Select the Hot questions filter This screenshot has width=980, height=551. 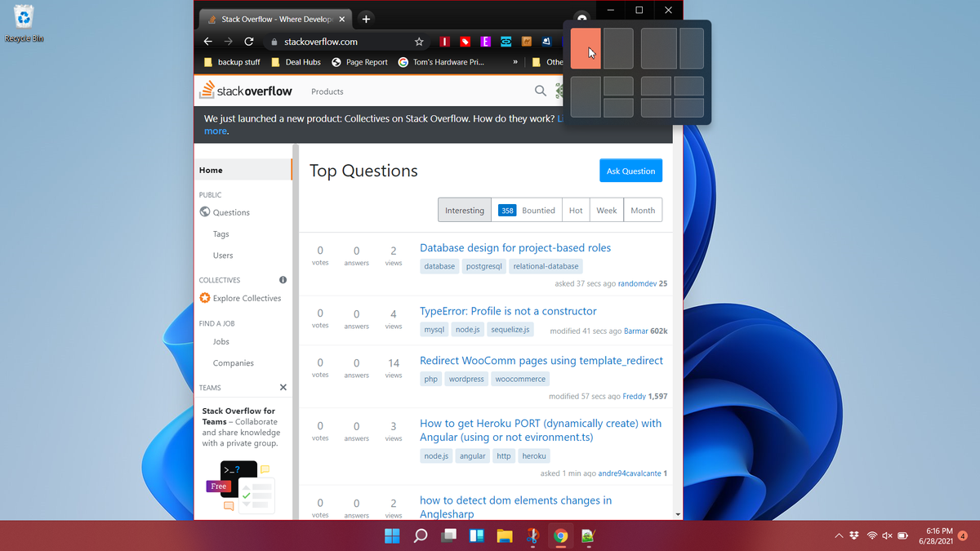point(575,210)
